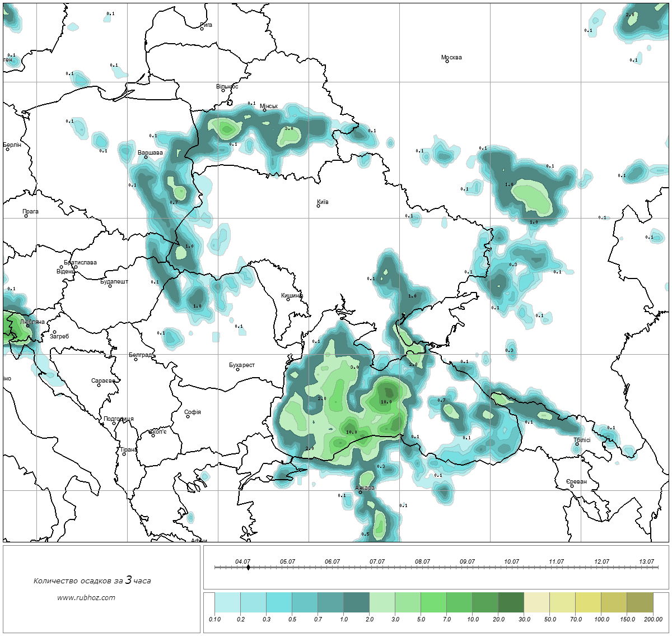Viewport: 672px width, 636px height.
Task: Select the olive 150.0–200.0 legend swatch
Action: click(x=640, y=604)
